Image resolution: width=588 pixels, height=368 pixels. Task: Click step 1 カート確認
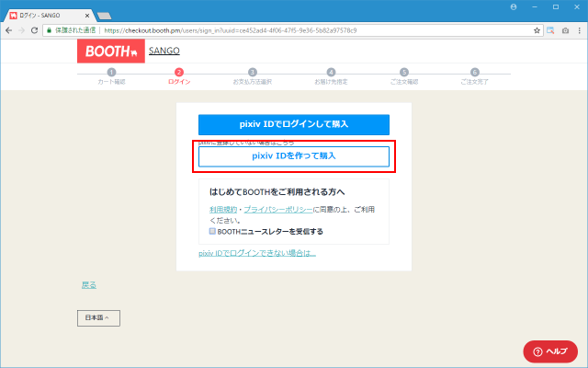click(111, 76)
